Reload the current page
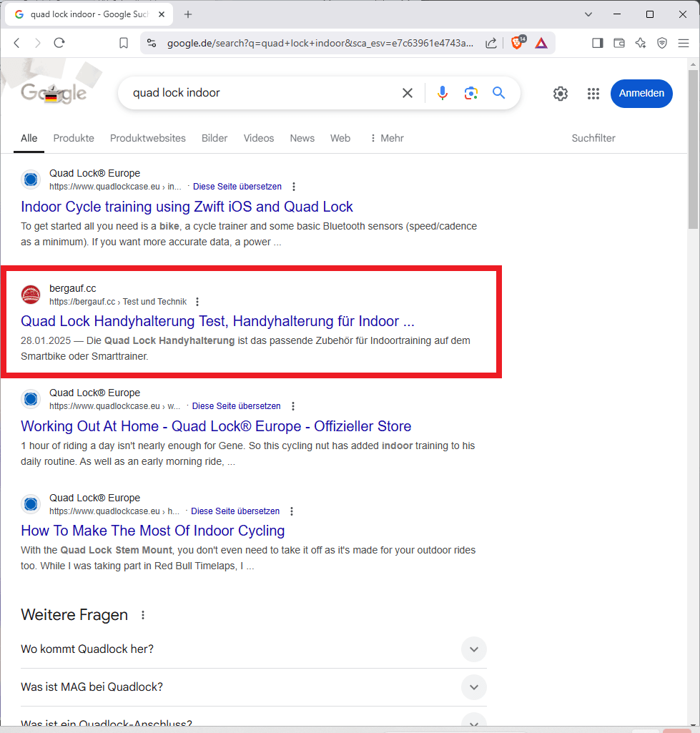This screenshot has width=700, height=733. tap(59, 43)
